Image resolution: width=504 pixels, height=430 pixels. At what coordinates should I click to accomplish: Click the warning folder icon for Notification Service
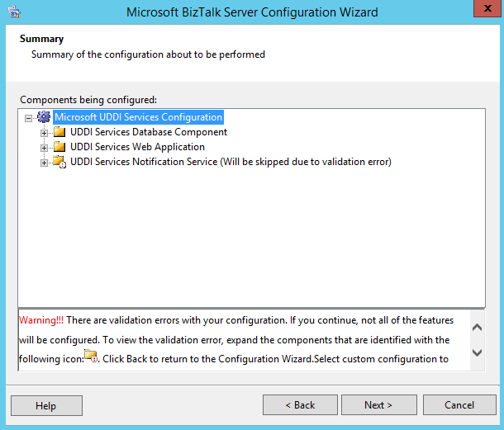59,162
